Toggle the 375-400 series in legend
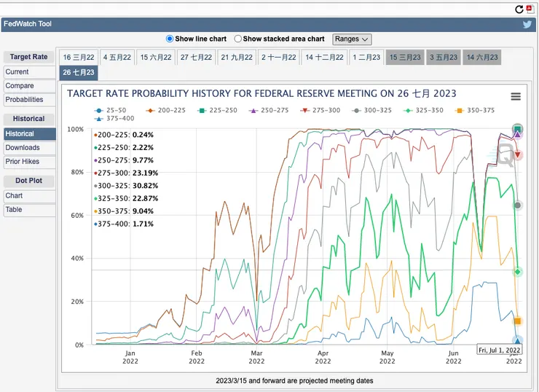This screenshot has height=392, width=539. (114, 118)
